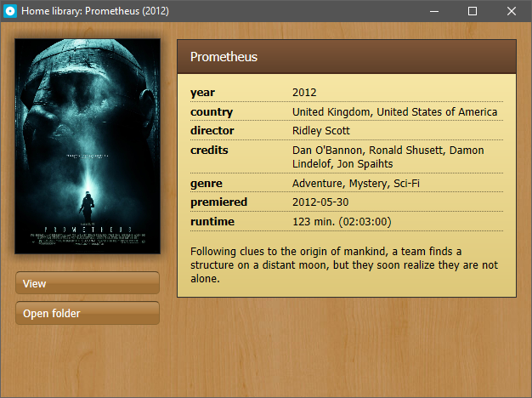Click the 'premiered' field label
Image resolution: width=532 pixels, height=398 pixels.
pos(219,202)
